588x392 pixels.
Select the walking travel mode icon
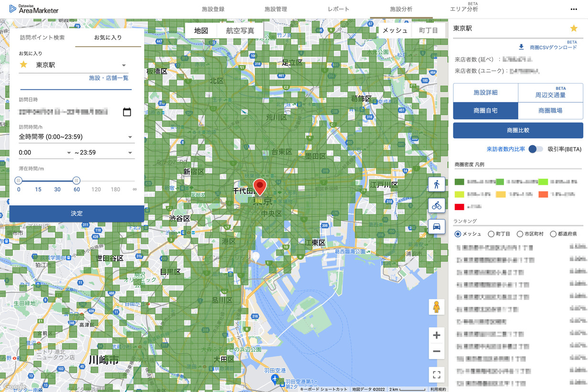(x=436, y=184)
